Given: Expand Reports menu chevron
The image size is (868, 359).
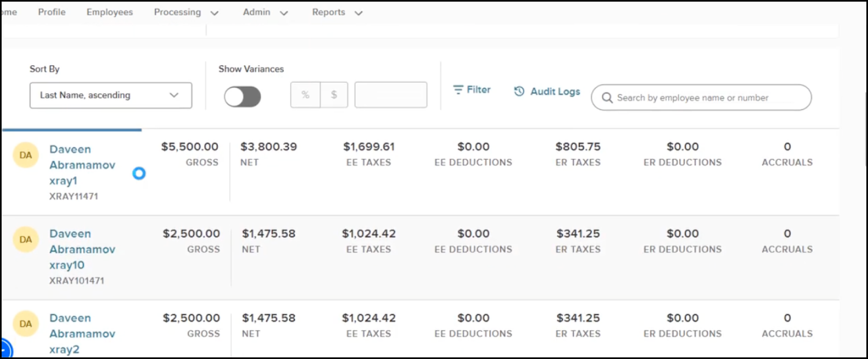Looking at the screenshot, I should click(358, 13).
